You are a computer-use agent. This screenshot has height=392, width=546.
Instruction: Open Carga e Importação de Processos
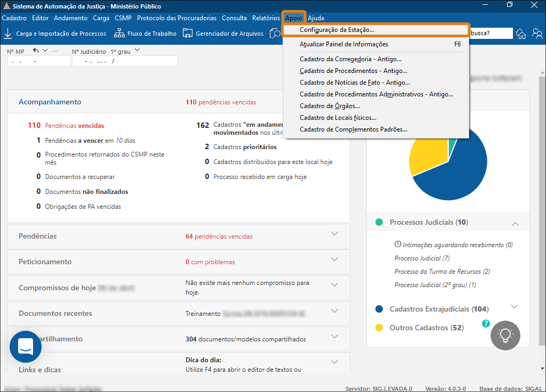pyautogui.click(x=55, y=34)
